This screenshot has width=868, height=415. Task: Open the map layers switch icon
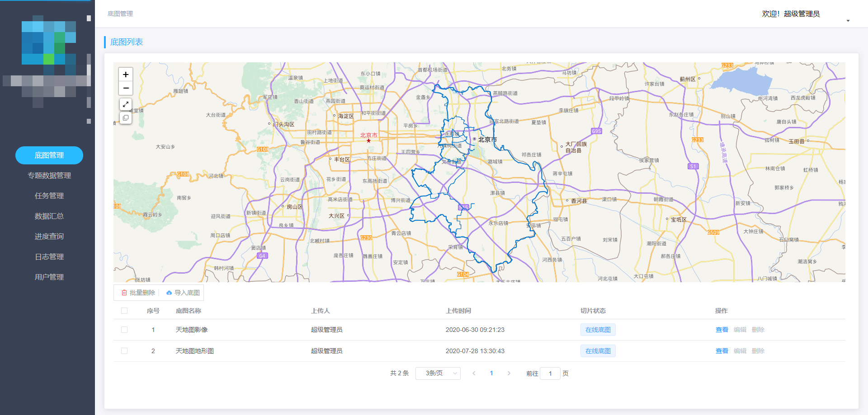coord(126,118)
